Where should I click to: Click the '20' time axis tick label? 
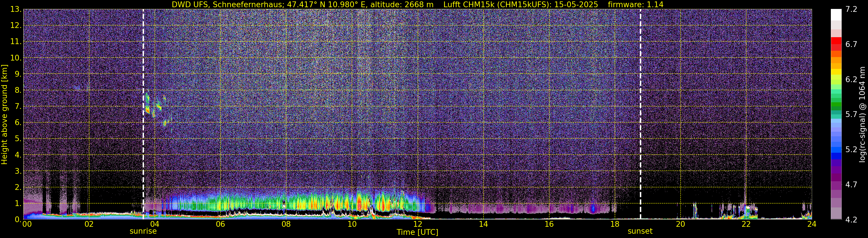(680, 224)
